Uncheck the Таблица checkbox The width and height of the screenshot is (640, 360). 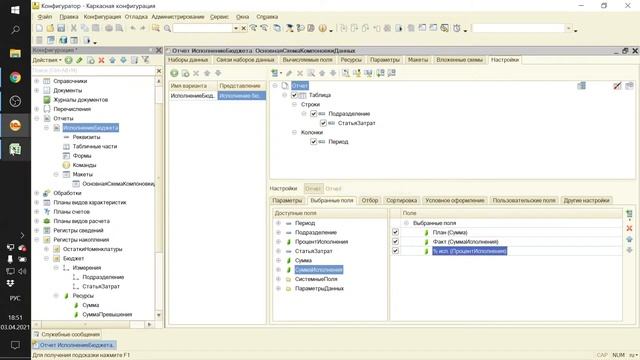pos(294,95)
